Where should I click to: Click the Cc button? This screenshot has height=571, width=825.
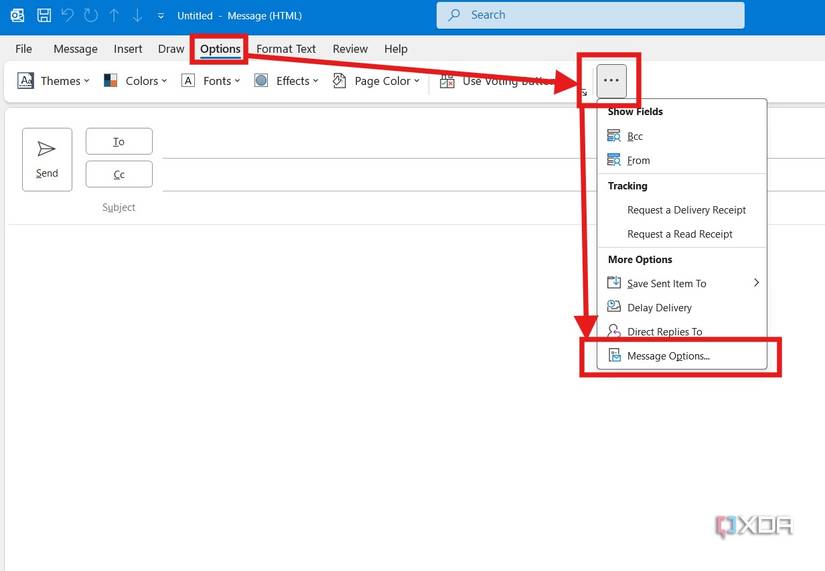click(x=119, y=174)
